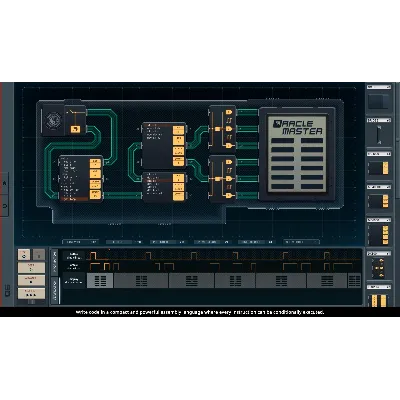Click the top-left segment row of Oracle Master display
This screenshot has height=400, width=400.
282,141
